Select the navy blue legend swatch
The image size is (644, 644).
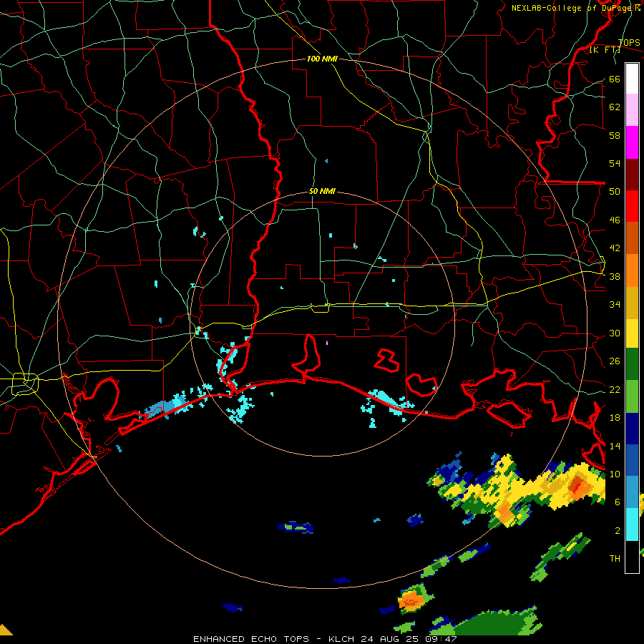tap(632, 429)
